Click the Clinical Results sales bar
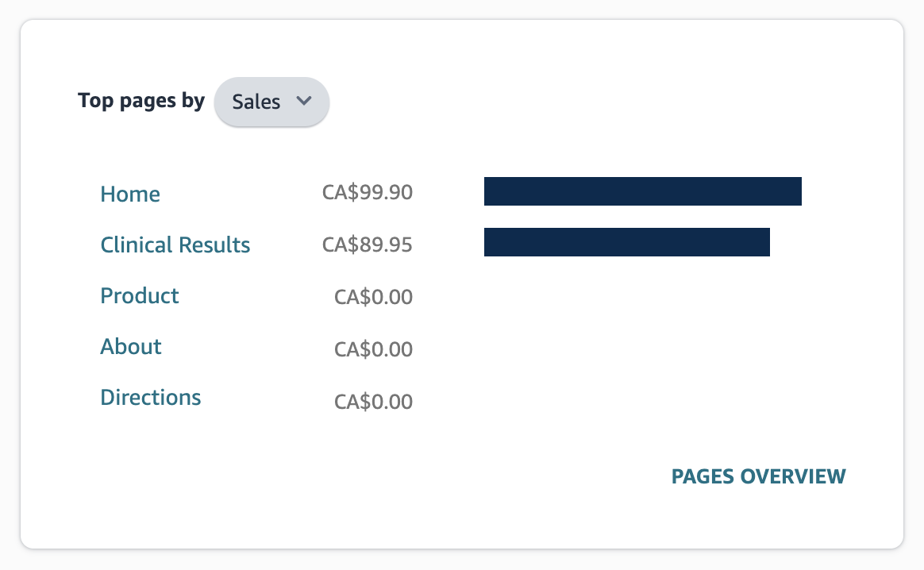The height and width of the screenshot is (570, 924). (626, 242)
